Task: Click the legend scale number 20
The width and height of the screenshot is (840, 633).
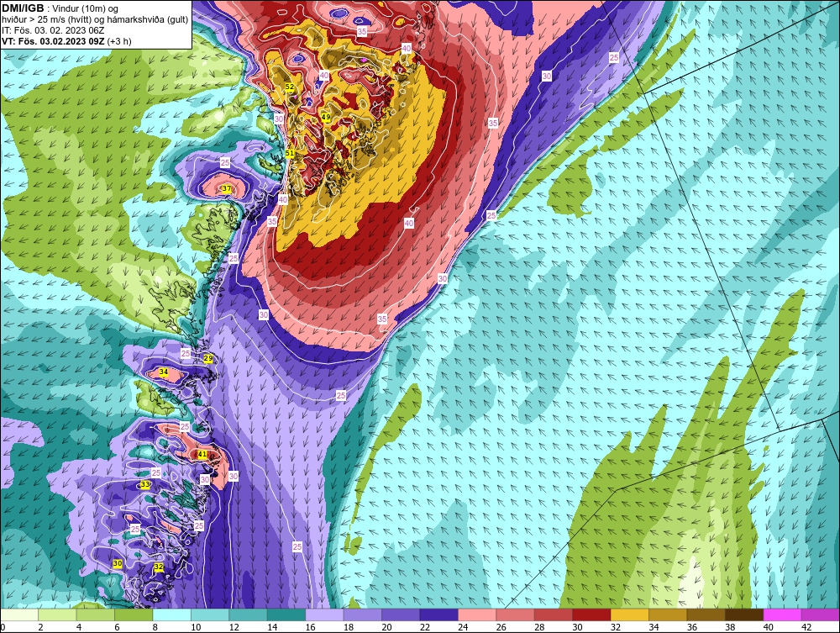Action: [x=386, y=627]
